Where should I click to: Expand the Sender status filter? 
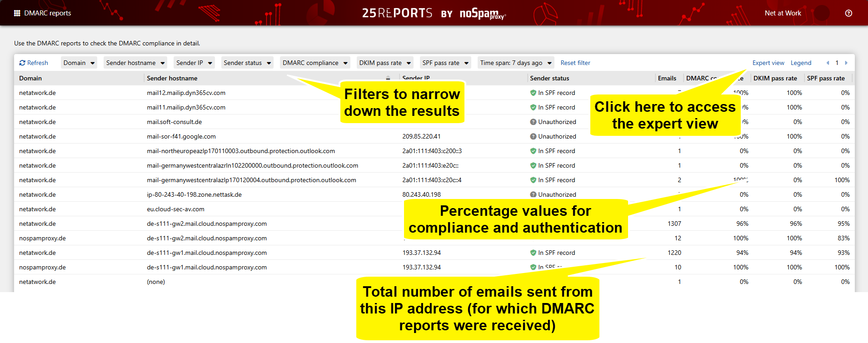point(247,63)
